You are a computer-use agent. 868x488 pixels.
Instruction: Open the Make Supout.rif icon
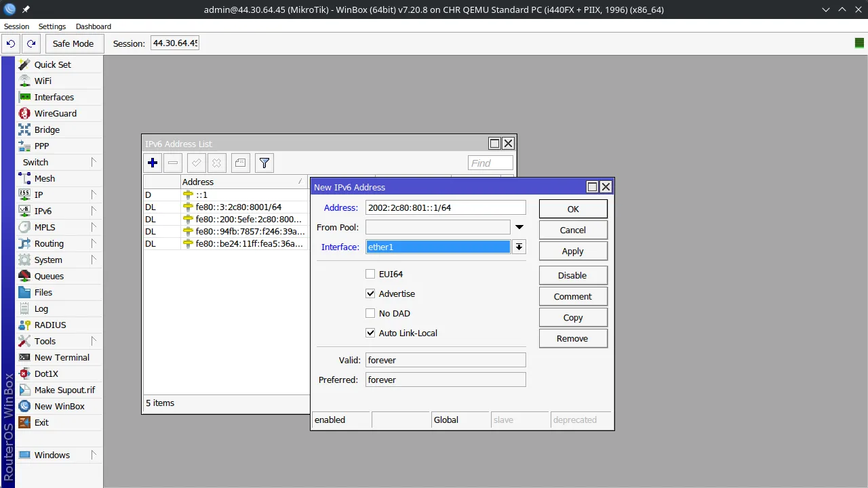(x=24, y=390)
